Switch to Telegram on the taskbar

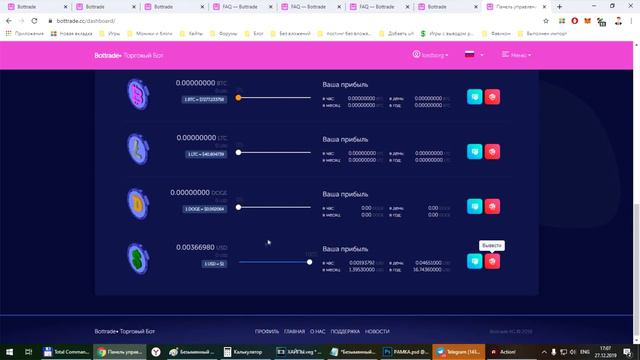(458, 352)
